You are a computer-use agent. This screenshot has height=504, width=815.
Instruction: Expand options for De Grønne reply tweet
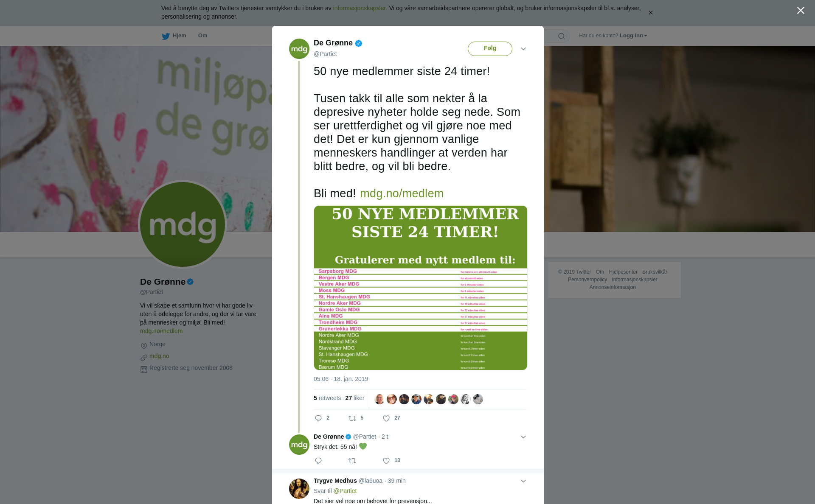point(523,437)
